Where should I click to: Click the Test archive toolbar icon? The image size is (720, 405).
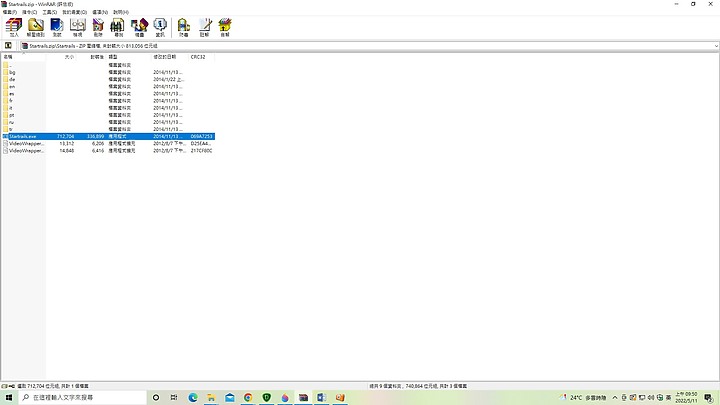coord(57,28)
